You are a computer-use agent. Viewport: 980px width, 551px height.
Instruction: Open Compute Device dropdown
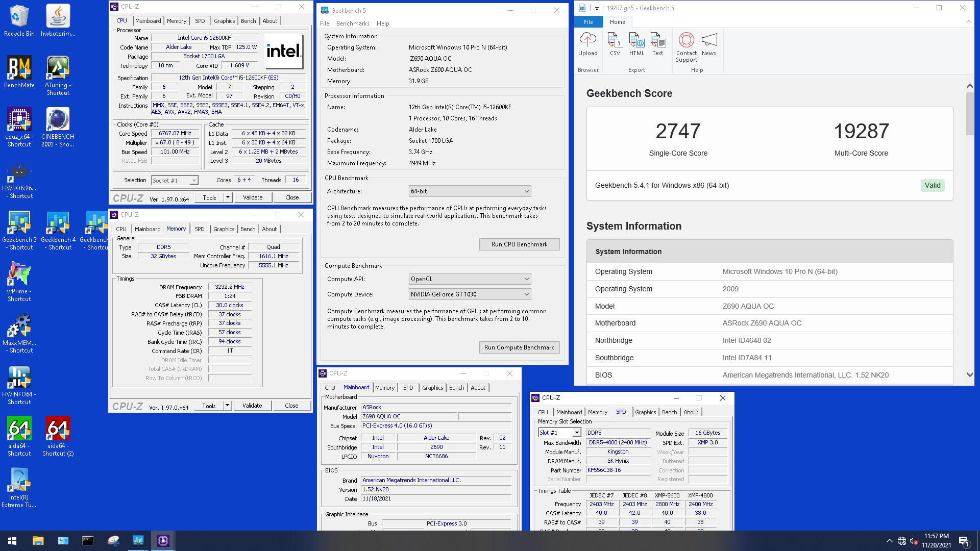[x=470, y=294]
